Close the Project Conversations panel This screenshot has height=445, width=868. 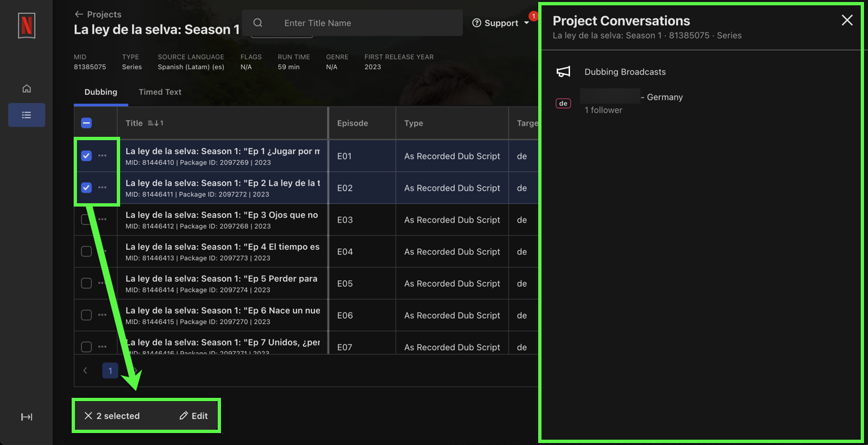847,20
